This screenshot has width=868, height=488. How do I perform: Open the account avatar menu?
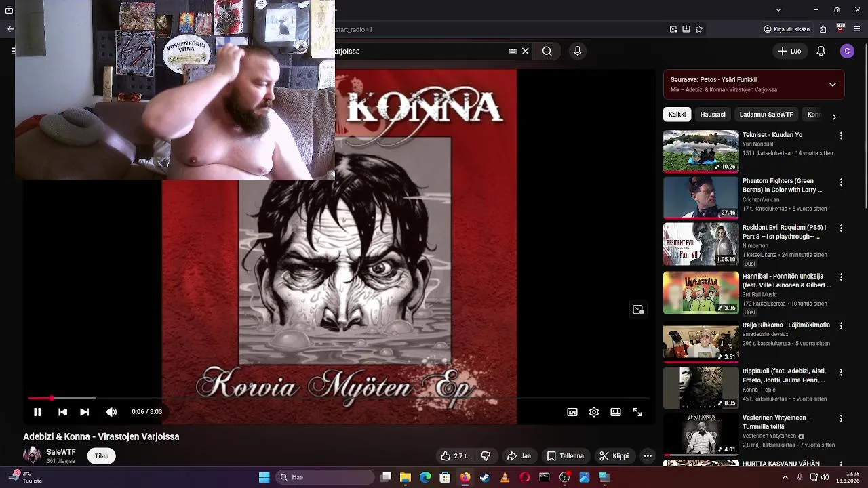click(847, 51)
